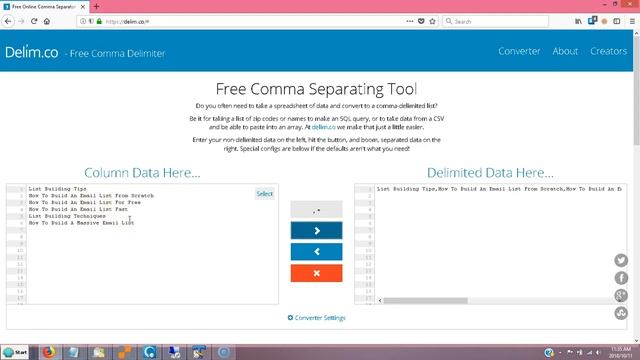Click the delimiter character field above the arrows
The height and width of the screenshot is (360, 640).
[316, 209]
